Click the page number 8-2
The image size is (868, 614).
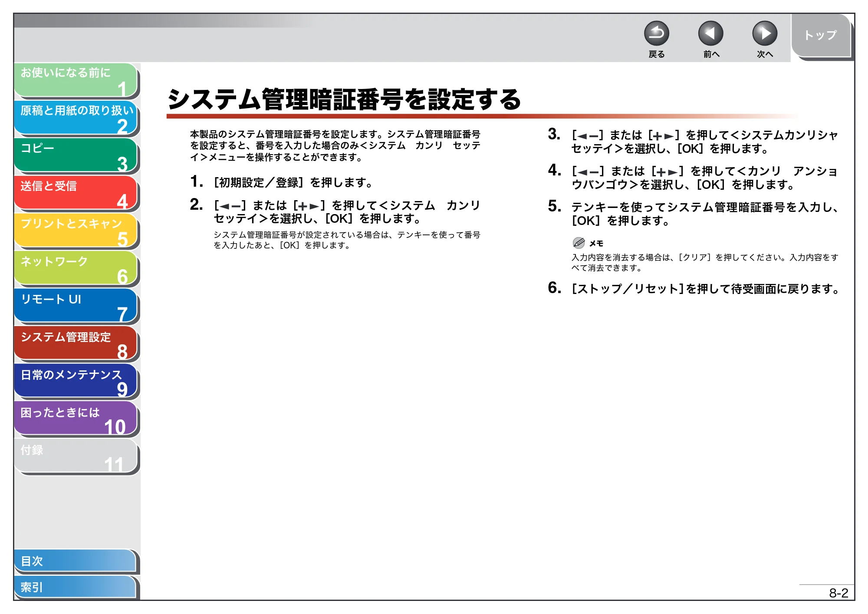838,593
